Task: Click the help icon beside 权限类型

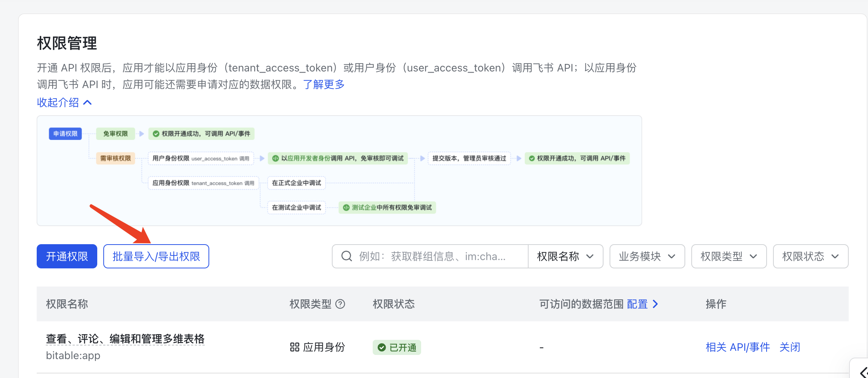Action: tap(340, 304)
